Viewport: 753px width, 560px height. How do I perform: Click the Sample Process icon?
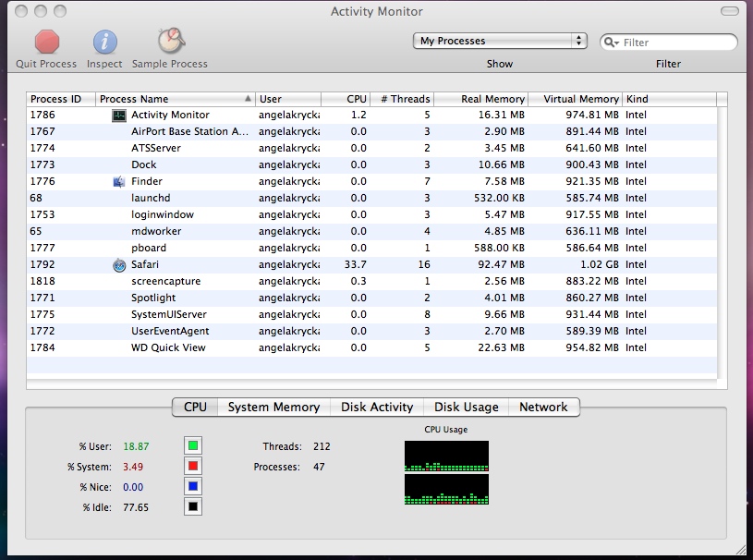tap(171, 41)
